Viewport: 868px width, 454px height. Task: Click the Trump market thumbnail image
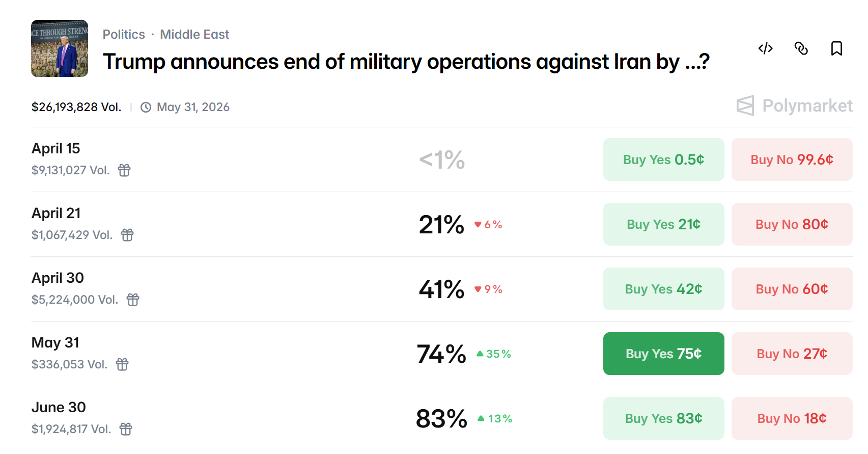tap(60, 48)
